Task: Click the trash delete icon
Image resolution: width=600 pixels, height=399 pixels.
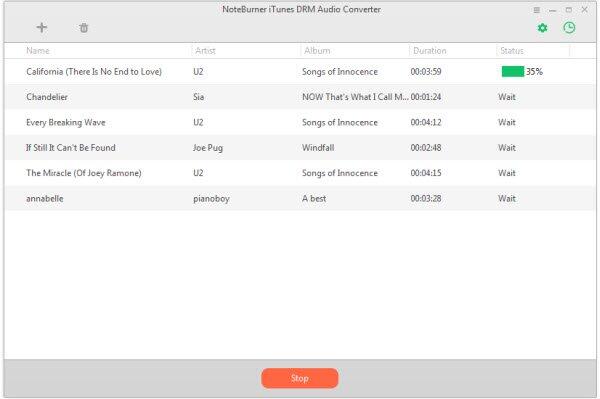Action: pyautogui.click(x=83, y=28)
